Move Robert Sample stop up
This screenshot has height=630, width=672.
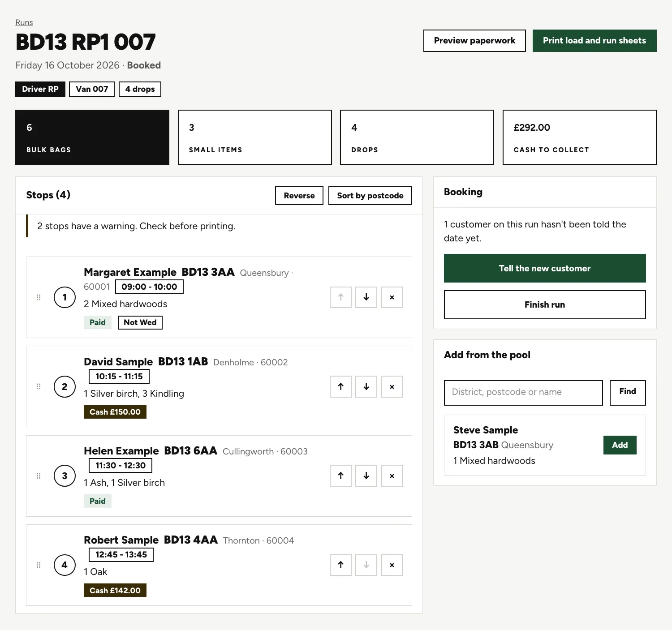pos(340,565)
